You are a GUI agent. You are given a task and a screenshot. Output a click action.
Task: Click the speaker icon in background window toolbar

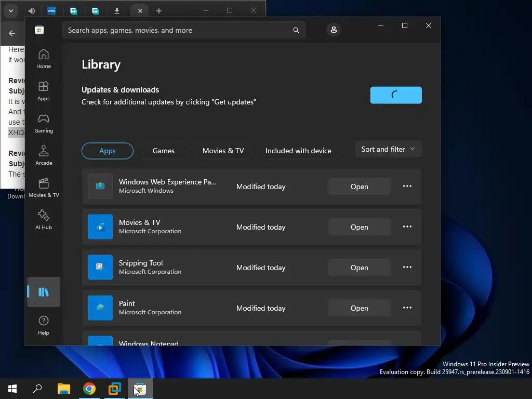(x=32, y=11)
